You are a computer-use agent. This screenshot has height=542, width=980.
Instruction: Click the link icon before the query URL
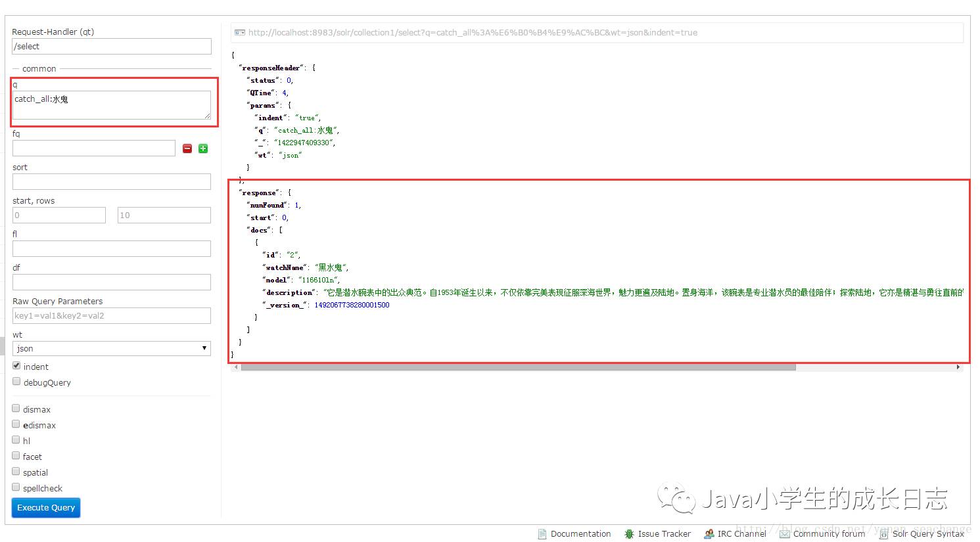click(x=240, y=32)
